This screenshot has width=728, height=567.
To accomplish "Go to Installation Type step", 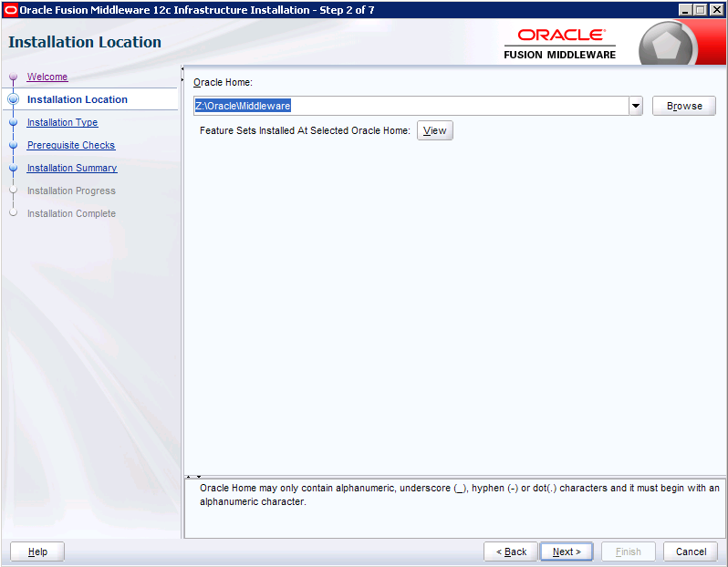I will (x=62, y=122).
